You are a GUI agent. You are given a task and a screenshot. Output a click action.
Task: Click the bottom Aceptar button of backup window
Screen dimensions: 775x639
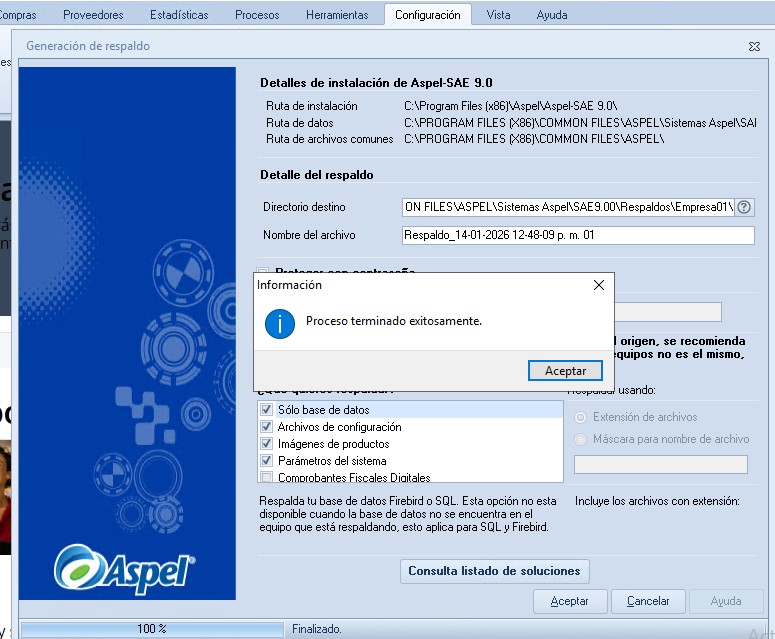coord(570,601)
